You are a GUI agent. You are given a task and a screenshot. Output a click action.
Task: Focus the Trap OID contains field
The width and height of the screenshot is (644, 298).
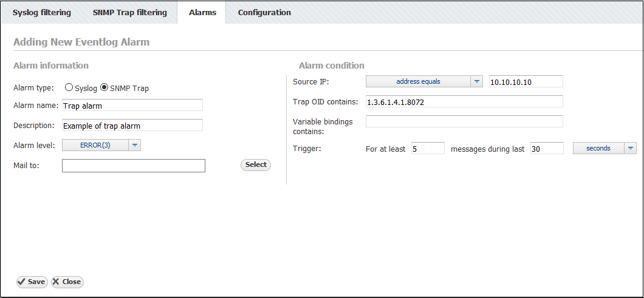464,101
